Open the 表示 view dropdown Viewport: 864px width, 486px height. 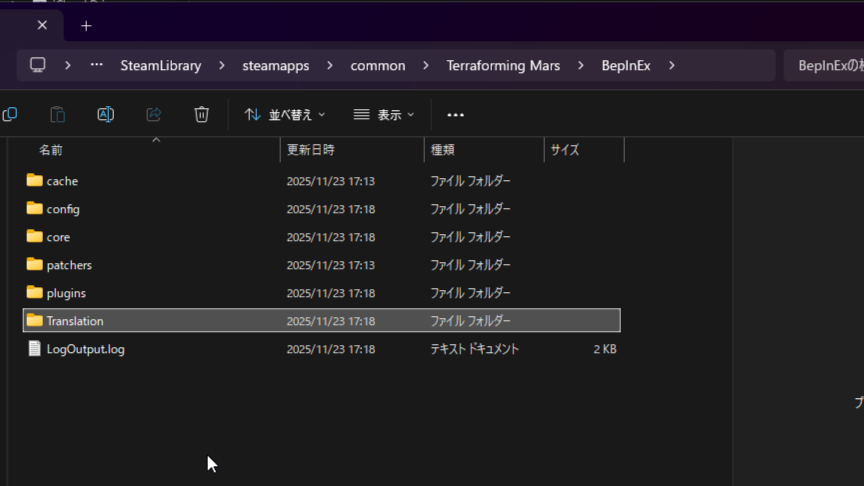[x=384, y=115]
